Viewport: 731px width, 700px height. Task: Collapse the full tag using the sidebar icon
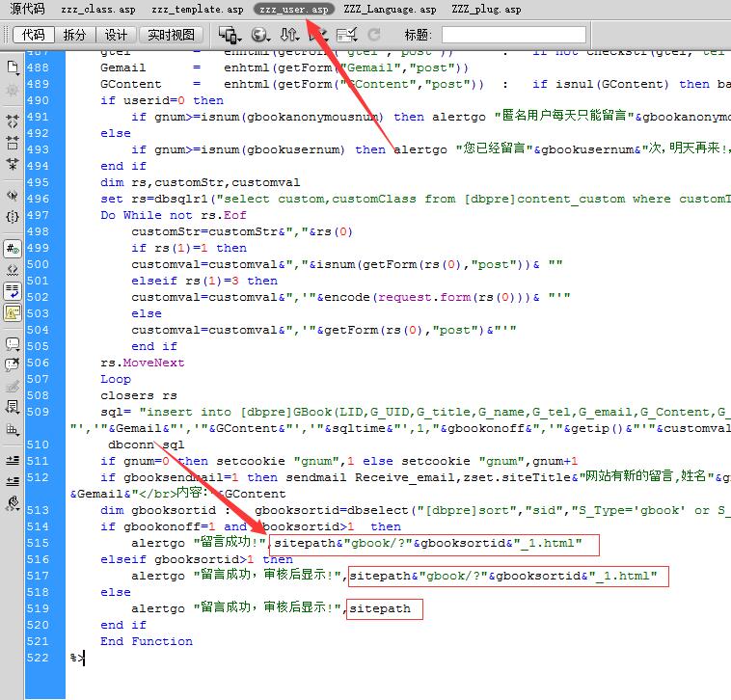[13, 121]
